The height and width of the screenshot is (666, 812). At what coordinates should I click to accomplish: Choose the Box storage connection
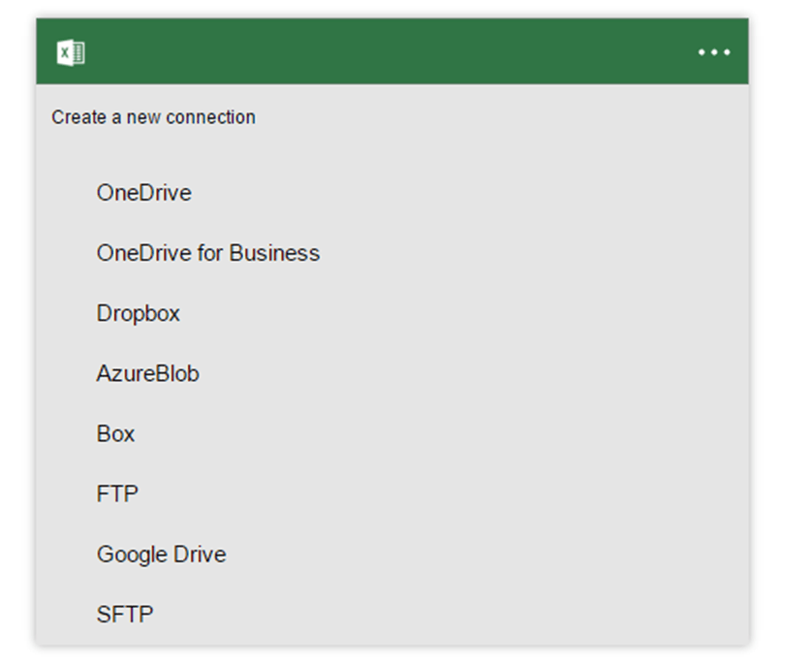[x=115, y=433]
